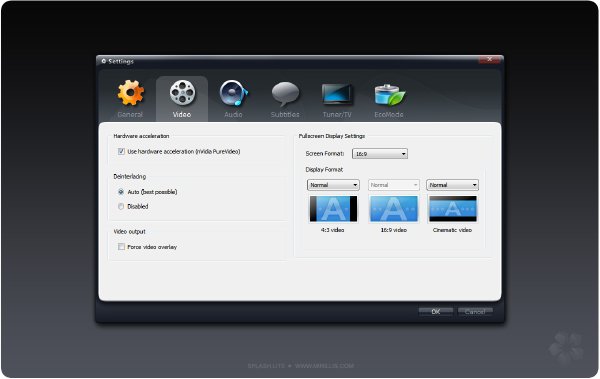Open the EcoMode battery leaf icon
This screenshot has height=379, width=600.
point(390,95)
